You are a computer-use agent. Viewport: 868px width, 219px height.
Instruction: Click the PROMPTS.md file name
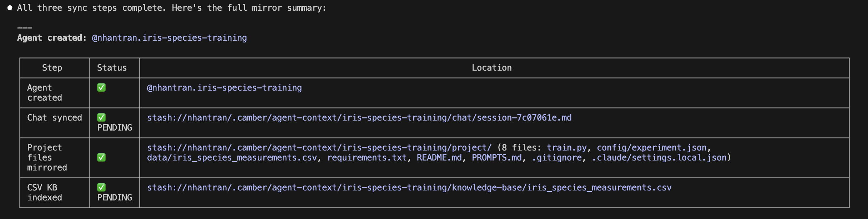click(497, 158)
